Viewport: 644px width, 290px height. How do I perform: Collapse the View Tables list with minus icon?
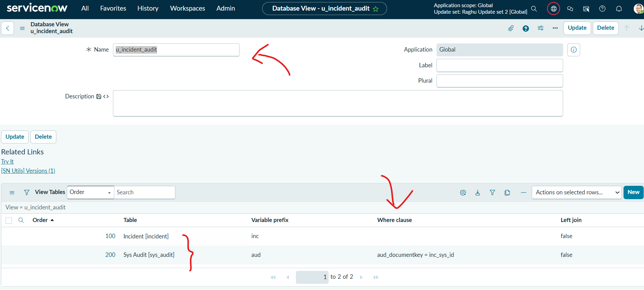click(x=523, y=193)
